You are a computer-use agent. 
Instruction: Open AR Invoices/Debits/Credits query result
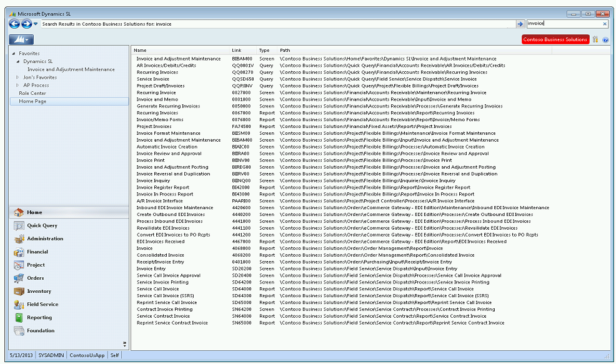166,66
